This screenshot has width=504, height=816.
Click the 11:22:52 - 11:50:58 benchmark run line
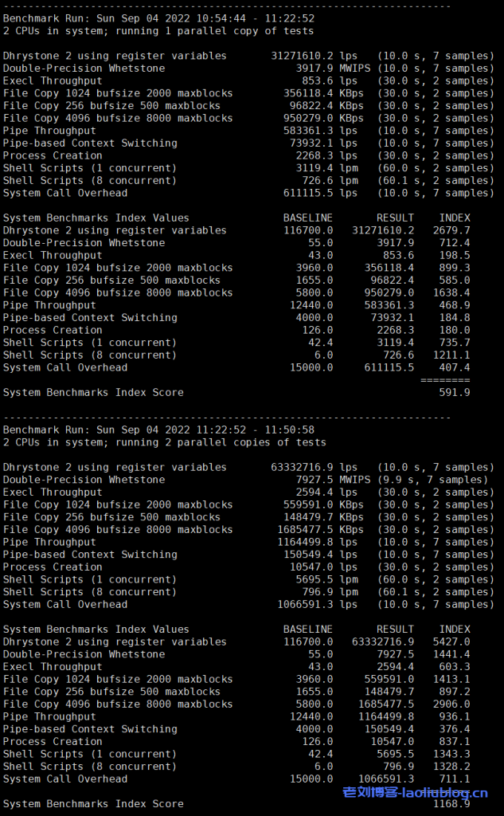click(x=158, y=430)
